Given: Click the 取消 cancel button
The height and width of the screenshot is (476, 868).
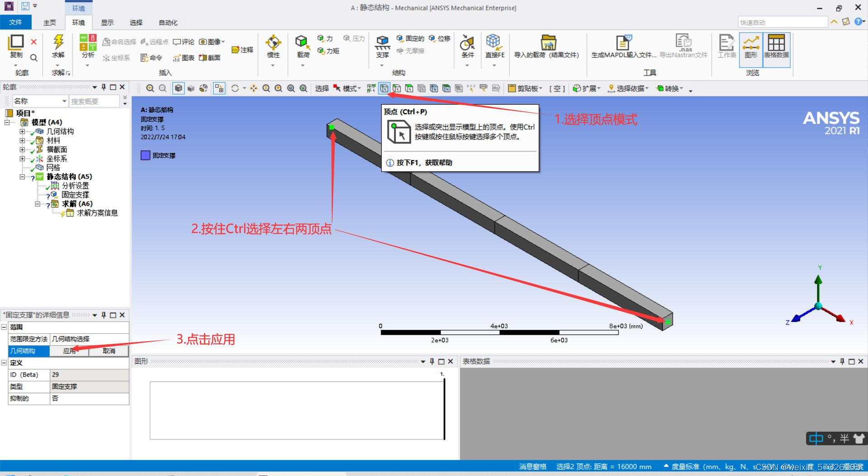Looking at the screenshot, I should tap(108, 351).
